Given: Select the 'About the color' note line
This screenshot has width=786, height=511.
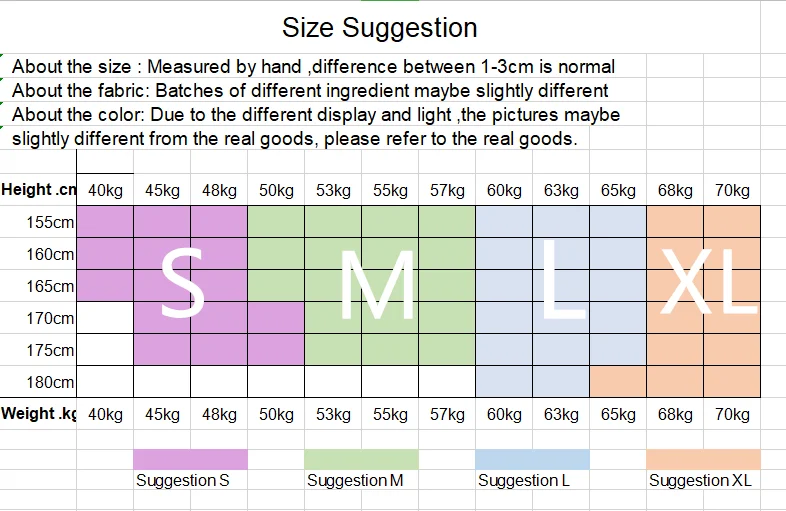Looking at the screenshot, I should coord(316,115).
